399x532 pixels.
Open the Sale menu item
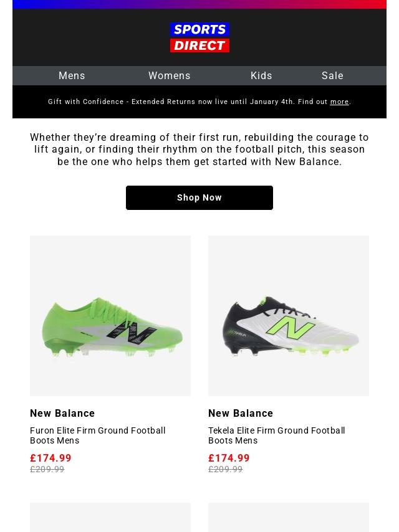coord(332,75)
